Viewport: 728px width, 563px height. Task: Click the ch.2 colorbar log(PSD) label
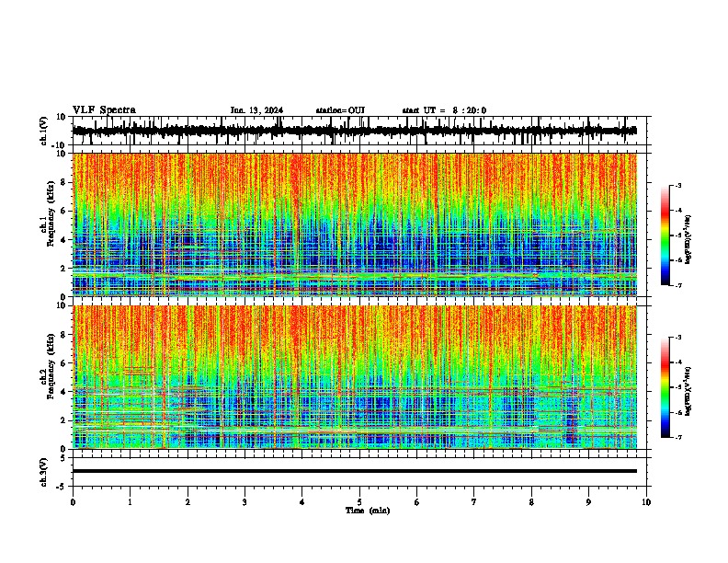tap(688, 392)
